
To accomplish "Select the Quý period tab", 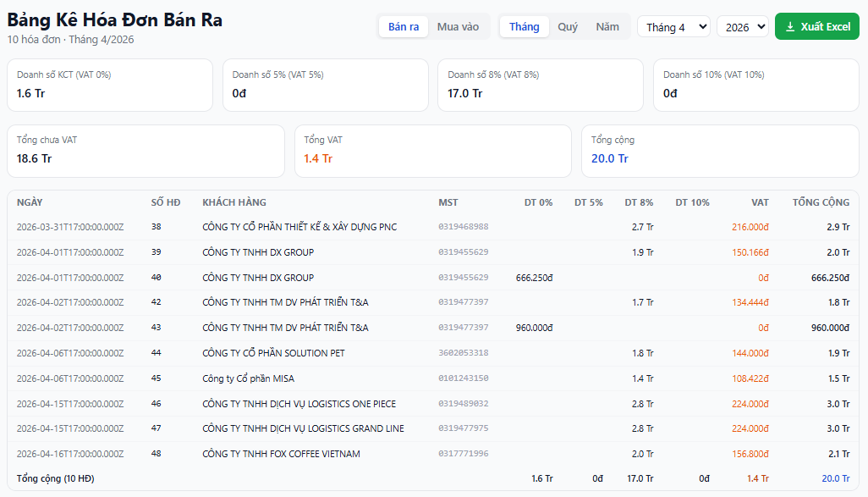I will click(568, 26).
